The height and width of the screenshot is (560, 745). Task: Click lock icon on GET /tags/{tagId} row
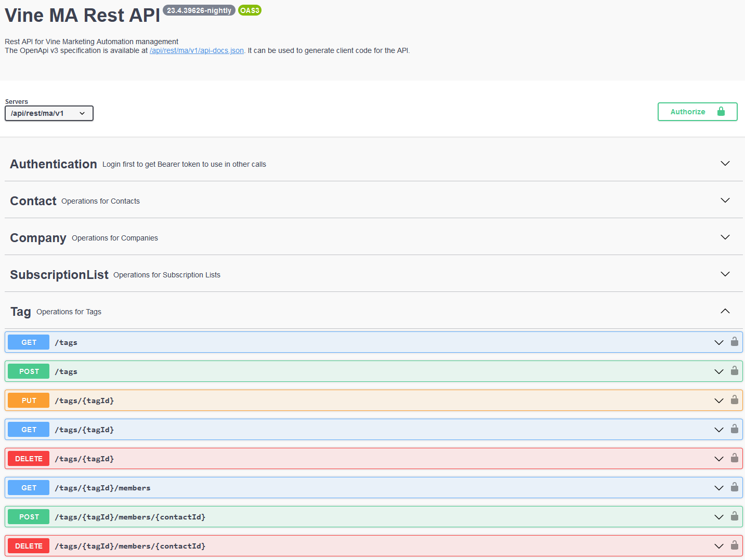[734, 429]
